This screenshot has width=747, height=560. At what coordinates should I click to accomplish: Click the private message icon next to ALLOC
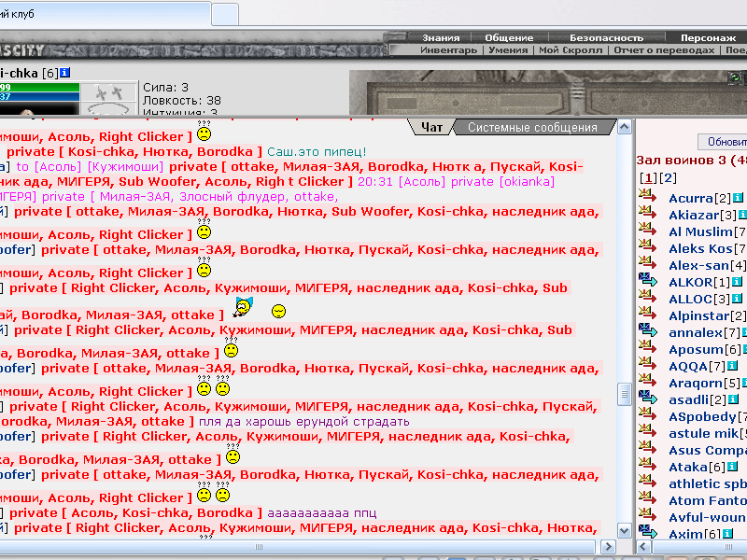pos(647,297)
